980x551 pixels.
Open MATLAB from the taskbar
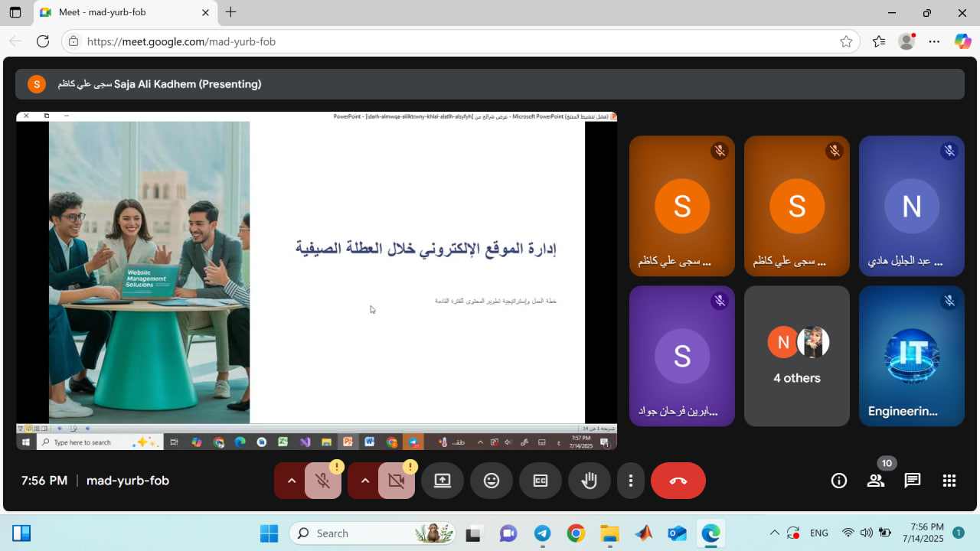click(643, 533)
